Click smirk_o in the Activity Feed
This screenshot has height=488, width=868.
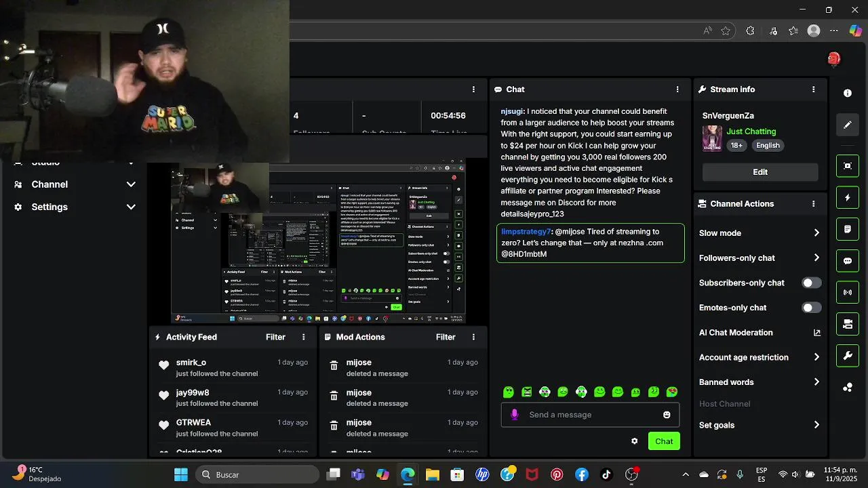click(x=191, y=363)
